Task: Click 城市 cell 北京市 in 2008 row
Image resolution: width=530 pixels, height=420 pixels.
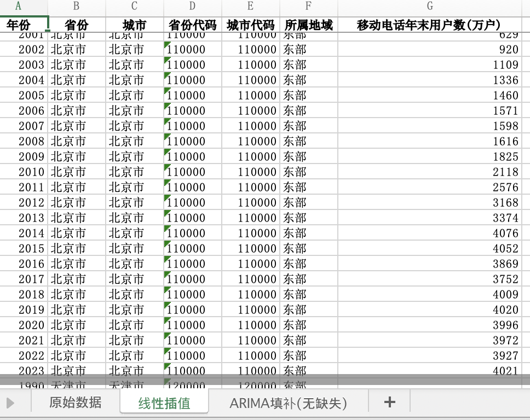Action: tap(135, 141)
